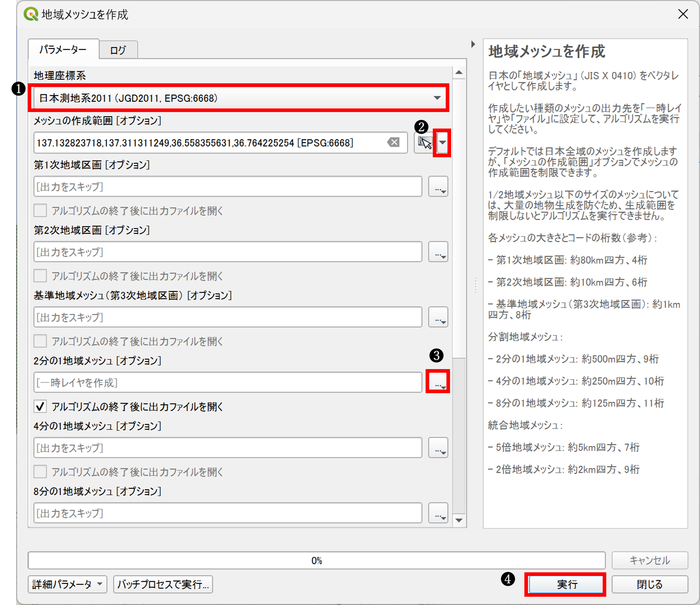Toggle open output checkbox under 4分の1地域メッシュ
Viewport: 700px width, 605px height.
tap(40, 472)
